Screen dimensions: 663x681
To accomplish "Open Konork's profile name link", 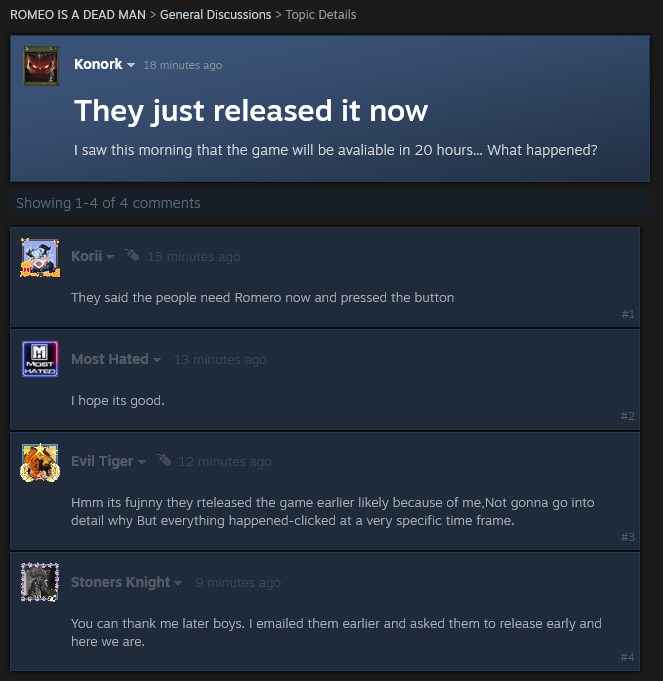I will [x=98, y=64].
